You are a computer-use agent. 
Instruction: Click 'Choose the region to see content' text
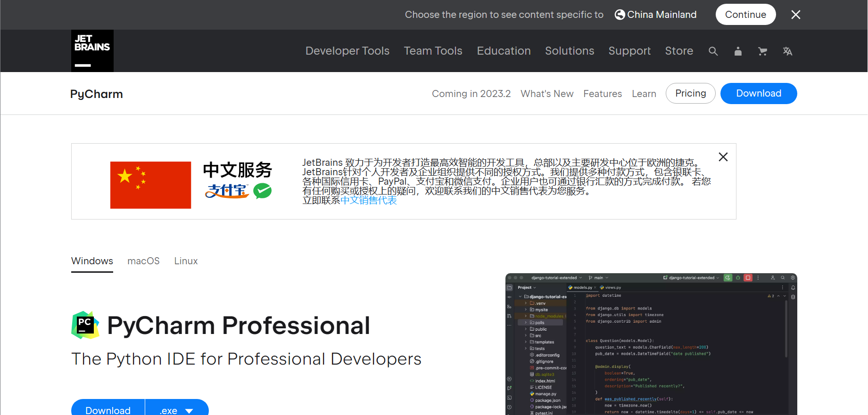point(504,15)
